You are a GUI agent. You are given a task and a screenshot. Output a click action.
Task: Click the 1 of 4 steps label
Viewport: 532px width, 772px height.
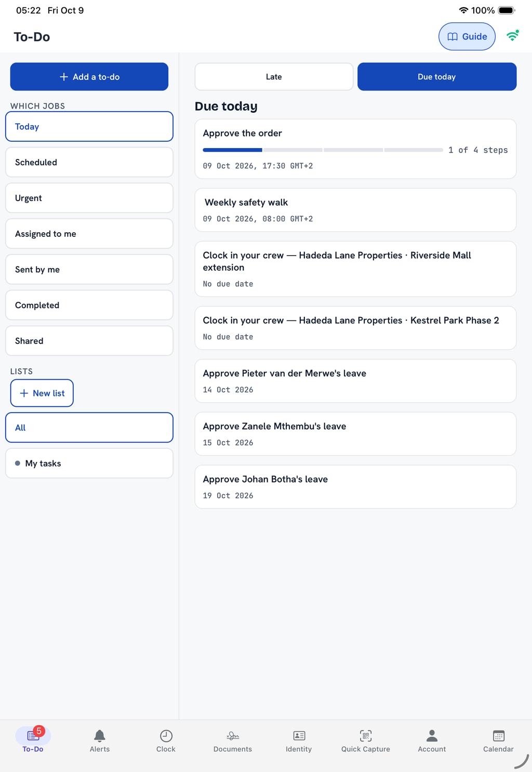[x=478, y=150]
